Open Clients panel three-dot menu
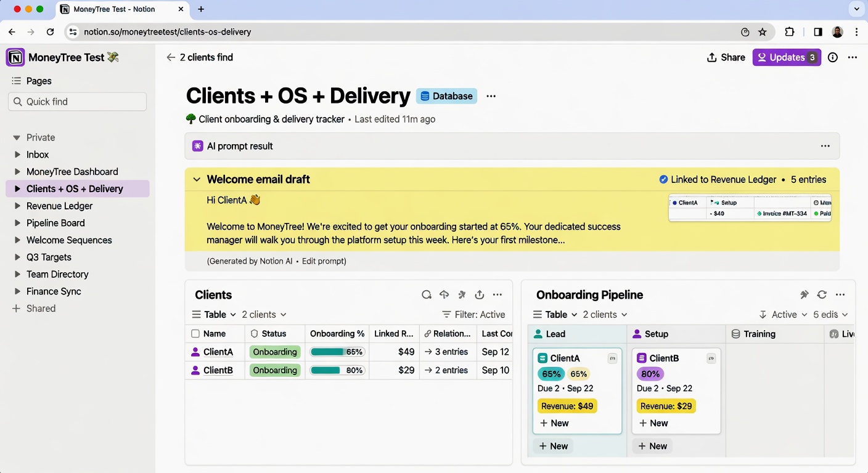Screen dimensions: 868x473 (x=497, y=295)
